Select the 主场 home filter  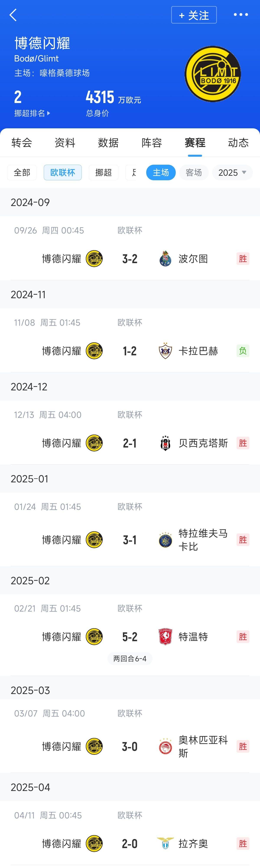tap(161, 172)
